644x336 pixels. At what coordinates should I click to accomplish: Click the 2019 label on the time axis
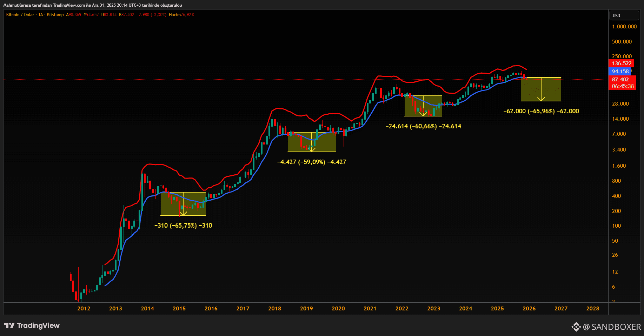click(306, 309)
